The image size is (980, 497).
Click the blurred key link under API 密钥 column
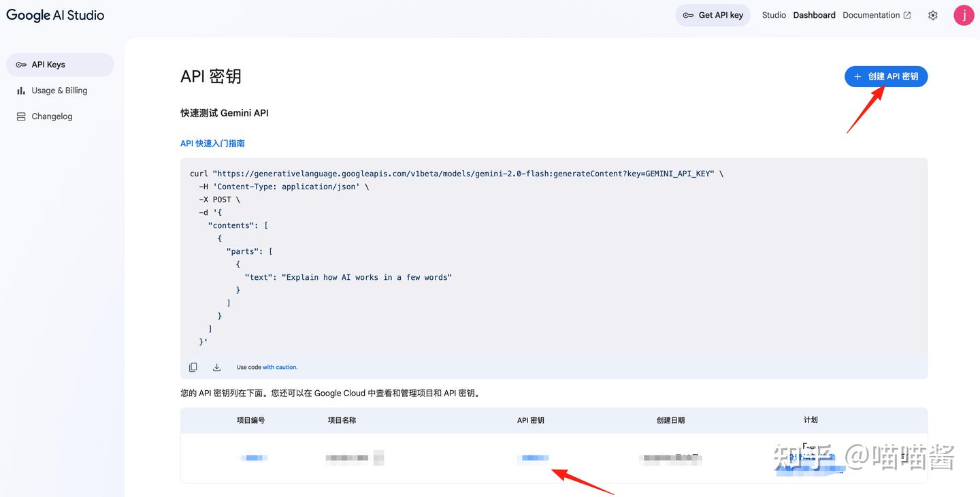tap(533, 458)
